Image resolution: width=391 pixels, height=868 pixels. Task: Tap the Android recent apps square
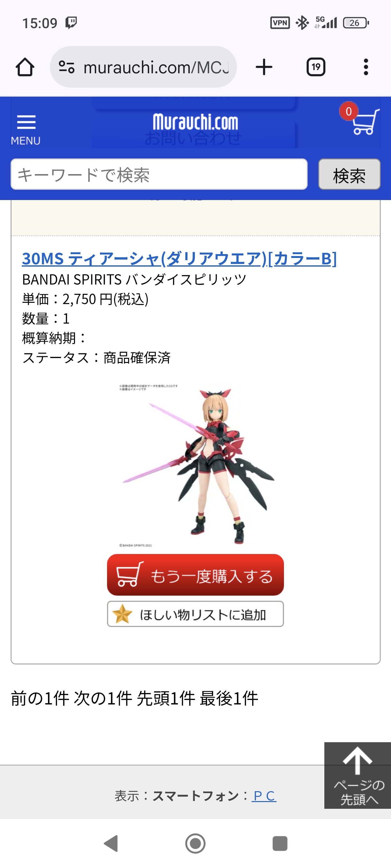[280, 843]
